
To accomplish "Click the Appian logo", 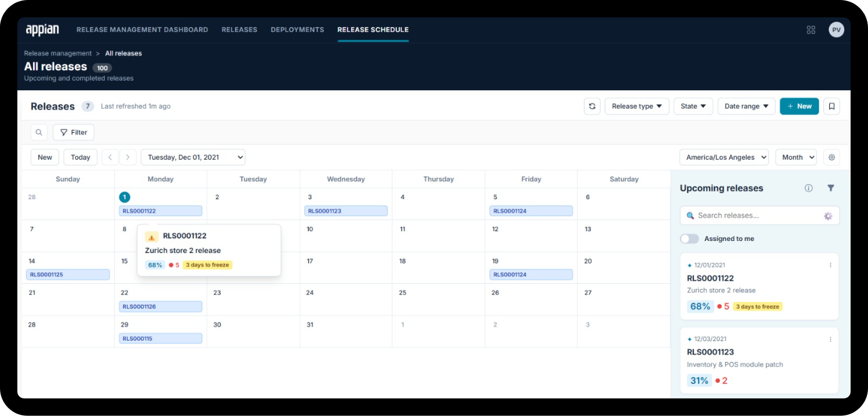I will pyautogui.click(x=42, y=30).
